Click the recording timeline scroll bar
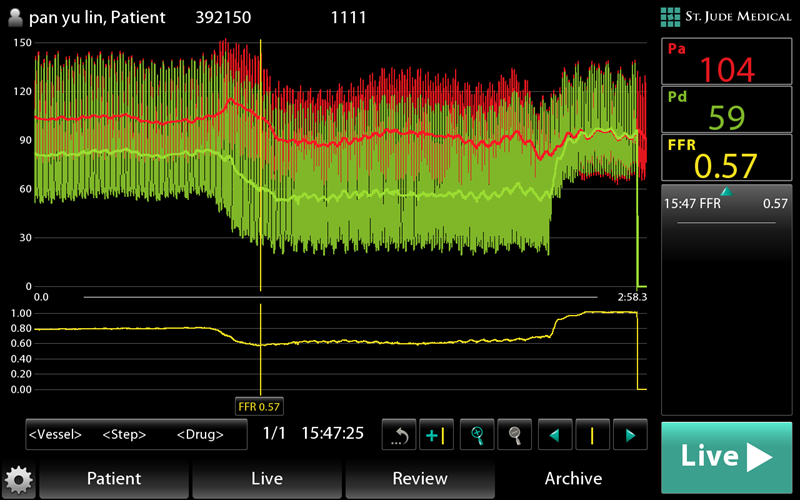Viewport: 800px width, 500px height. tap(340, 297)
